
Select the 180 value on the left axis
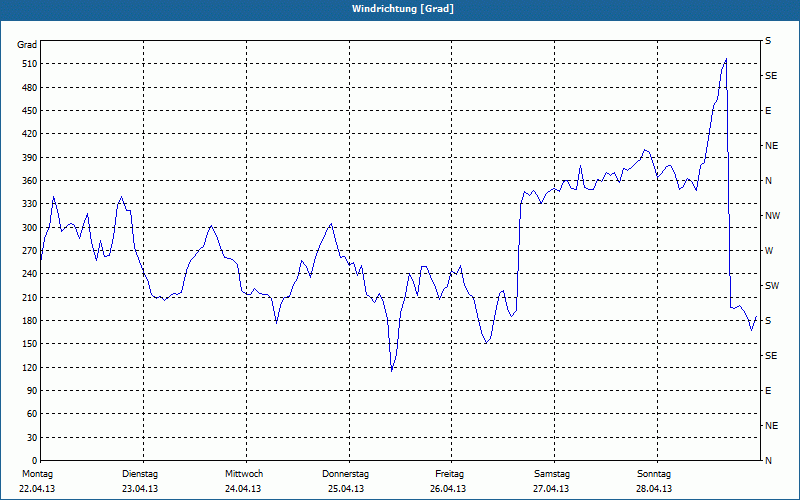(x=30, y=320)
